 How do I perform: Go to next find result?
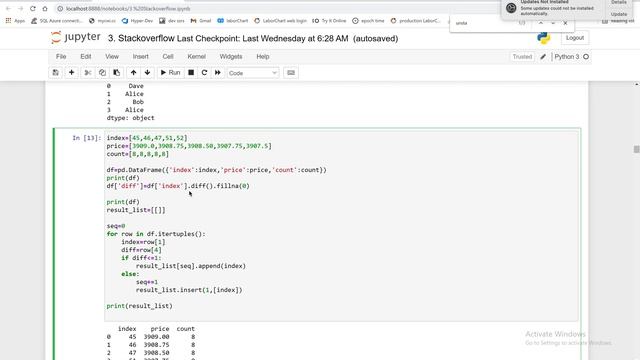pos(553,23)
